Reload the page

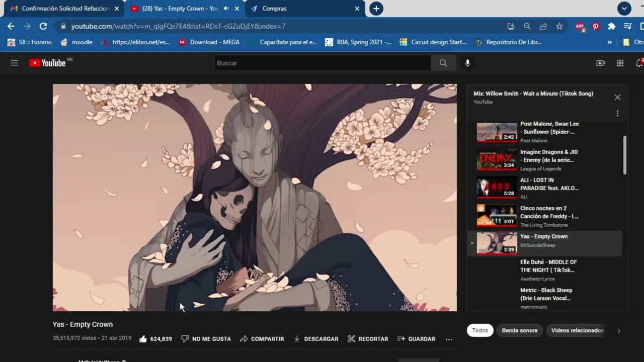pos(43,26)
